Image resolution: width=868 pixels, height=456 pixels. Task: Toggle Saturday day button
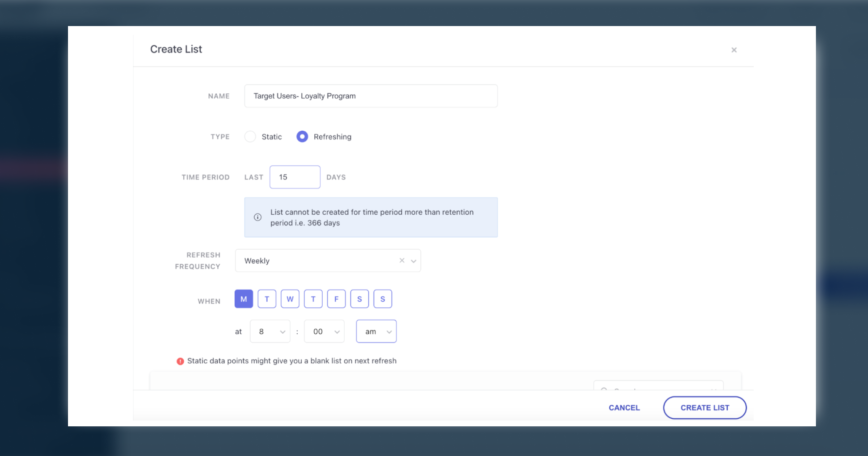coord(359,299)
